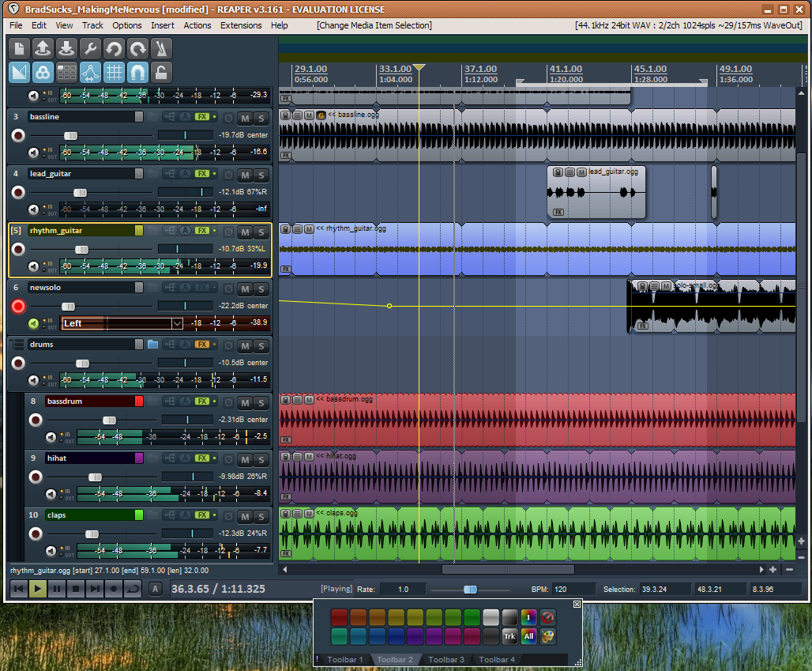Click the notes icon on rhythm_guitar.ogg item
812x671 pixels.
297,229
